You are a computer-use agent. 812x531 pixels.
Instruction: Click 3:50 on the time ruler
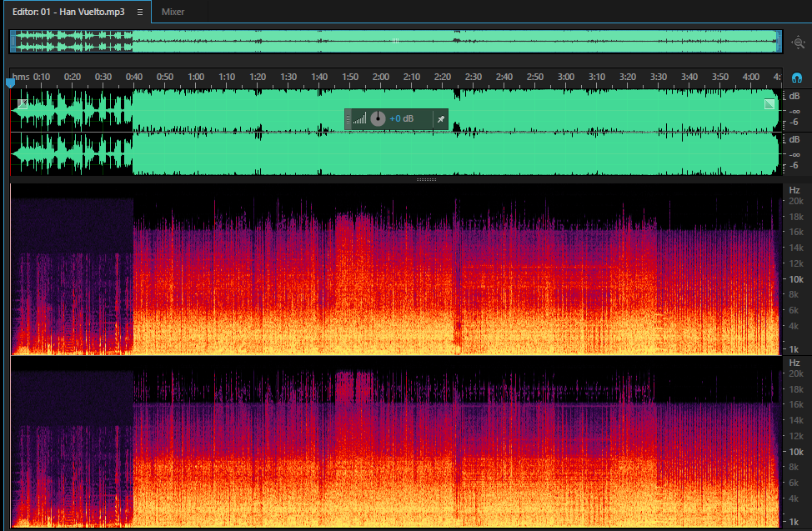pyautogui.click(x=719, y=77)
